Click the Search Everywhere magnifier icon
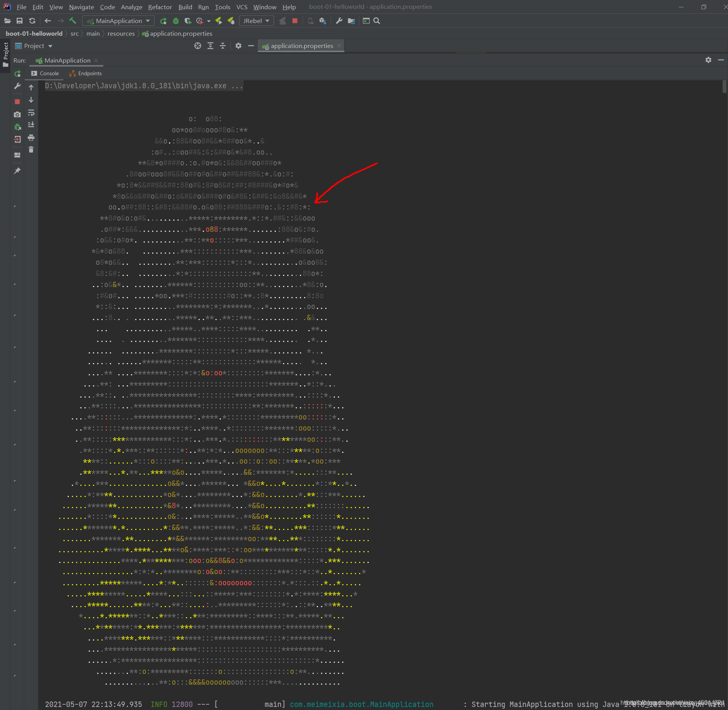This screenshot has height=710, width=728. [377, 21]
